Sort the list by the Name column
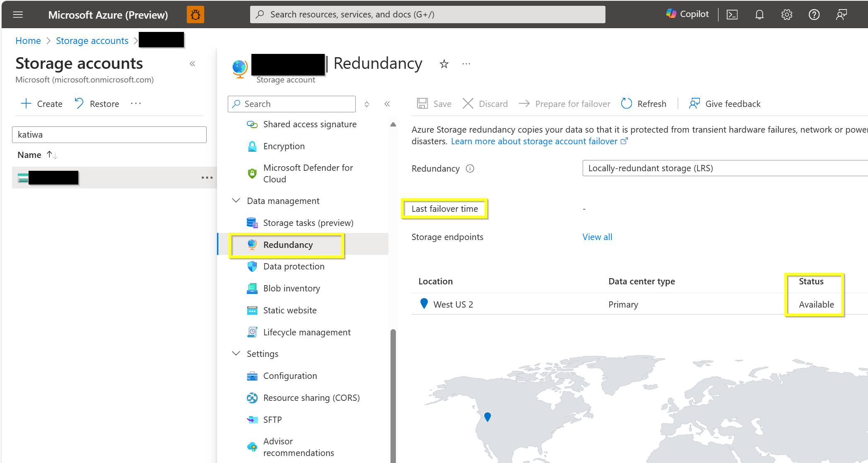The image size is (868, 463). pyautogui.click(x=37, y=155)
